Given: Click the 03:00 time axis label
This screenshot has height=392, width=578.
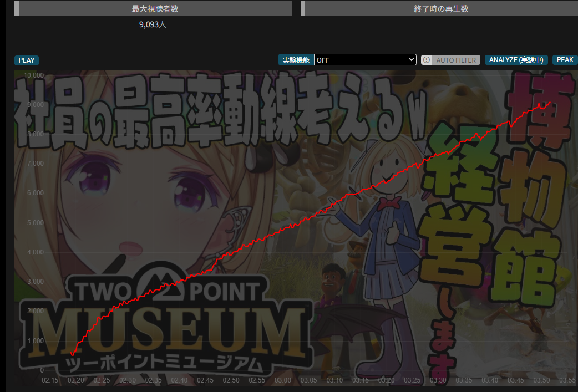Looking at the screenshot, I should (283, 380).
